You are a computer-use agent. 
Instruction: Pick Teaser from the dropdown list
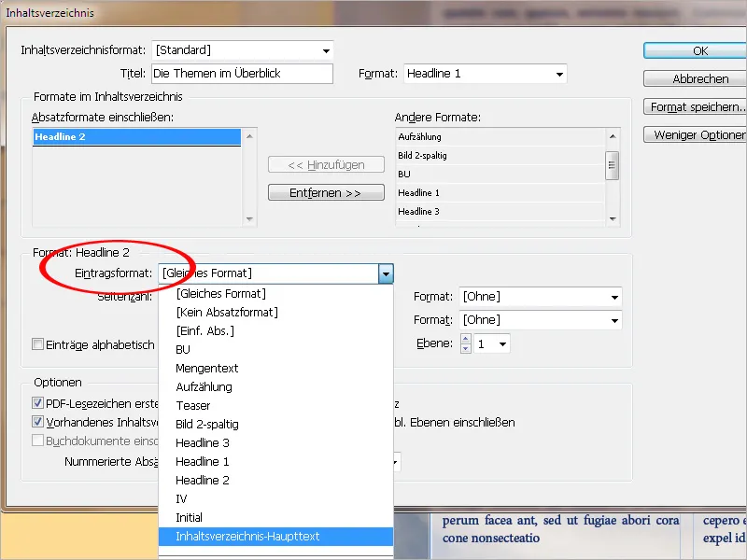pyautogui.click(x=275, y=405)
